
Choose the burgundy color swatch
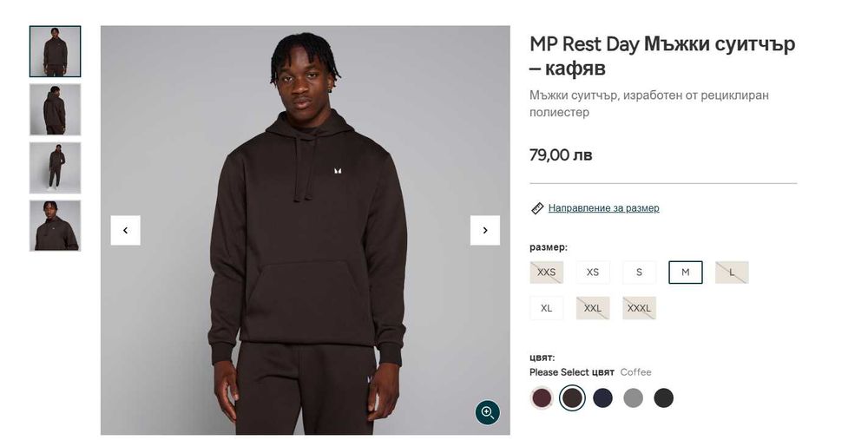542,397
